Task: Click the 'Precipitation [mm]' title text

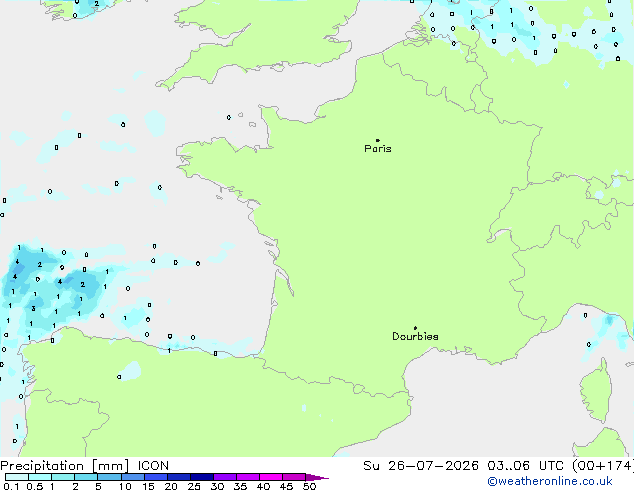Action: (x=65, y=466)
